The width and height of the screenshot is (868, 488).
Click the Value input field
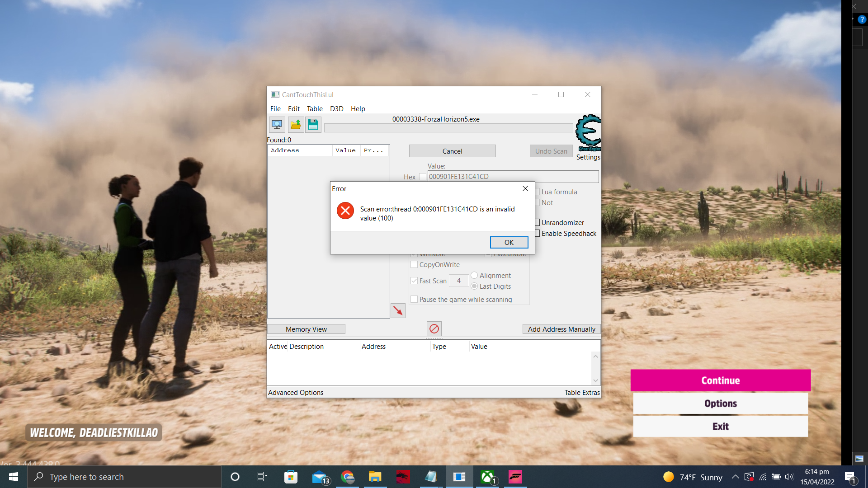click(x=513, y=177)
